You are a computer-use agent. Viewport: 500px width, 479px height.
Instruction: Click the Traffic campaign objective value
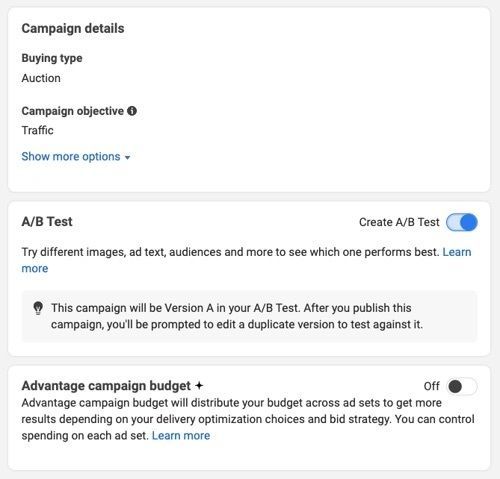(37, 130)
